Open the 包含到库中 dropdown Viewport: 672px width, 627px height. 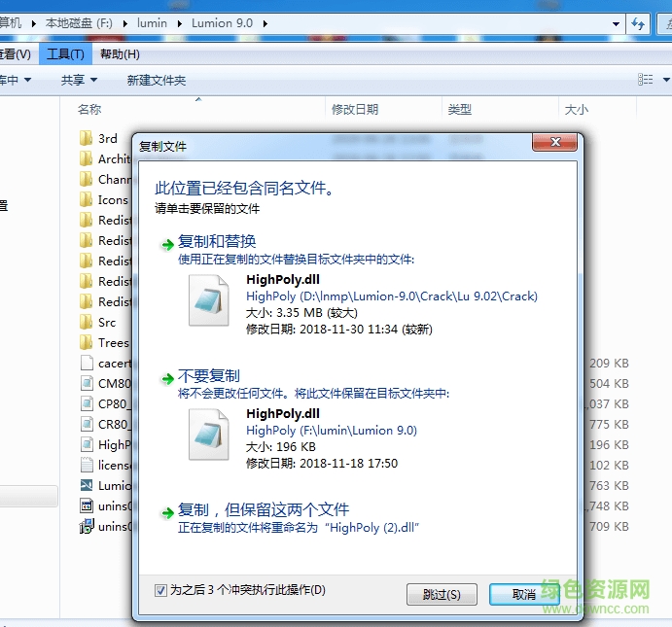coord(16,80)
